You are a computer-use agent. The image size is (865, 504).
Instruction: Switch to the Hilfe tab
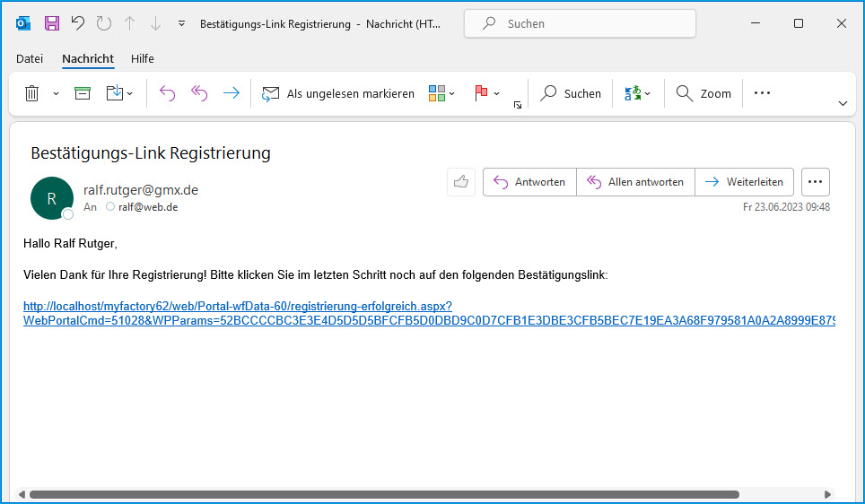(143, 58)
